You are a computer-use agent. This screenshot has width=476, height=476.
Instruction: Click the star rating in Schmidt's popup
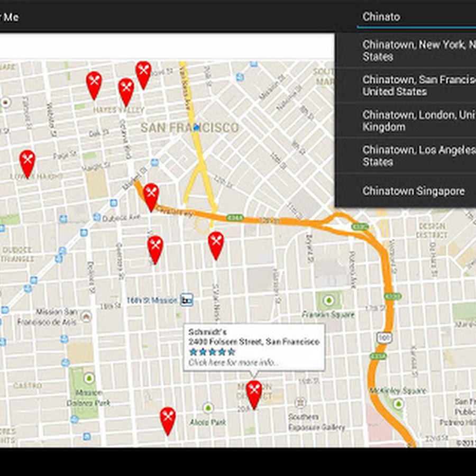click(x=212, y=352)
